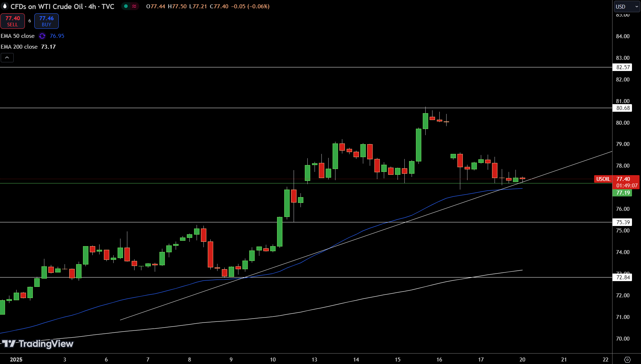Click the 75.39 horizontal line price label
This screenshot has height=364, width=641.
(623, 222)
